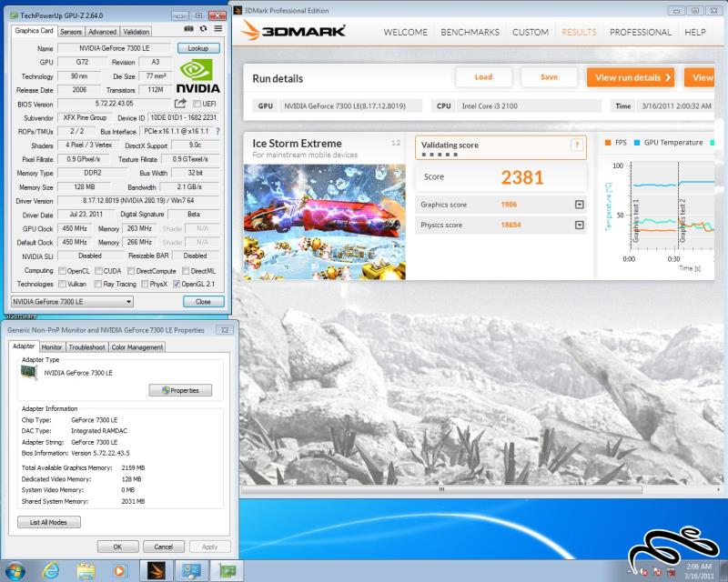Toggle the PhysX checkbox
Viewport: 728px width, 582px height.
pos(145,284)
